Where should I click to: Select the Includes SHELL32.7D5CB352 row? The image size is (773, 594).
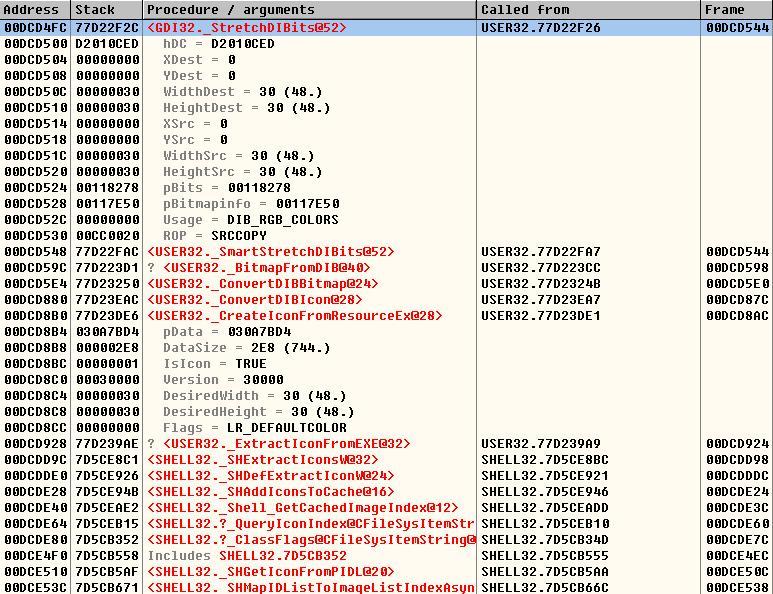pyautogui.click(x=246, y=556)
